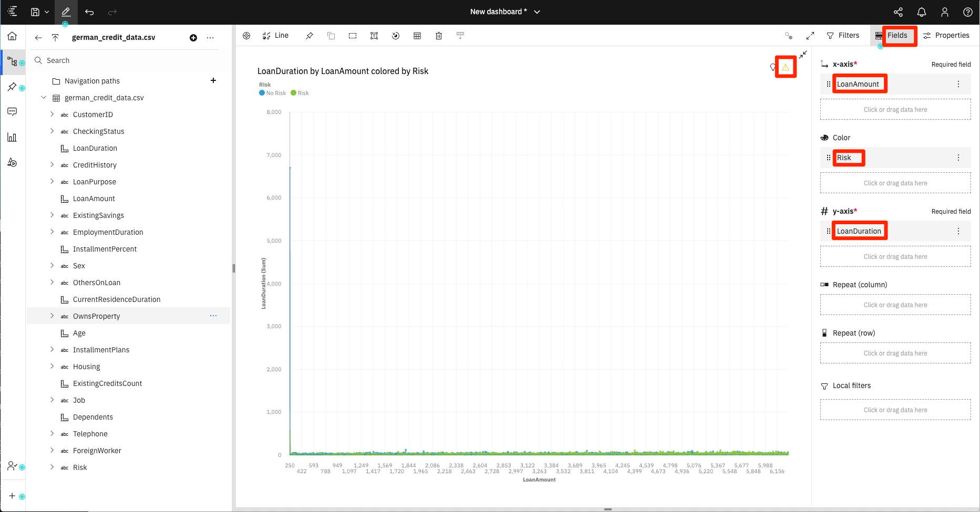Open the Assistant chat sidebar icon

point(12,111)
